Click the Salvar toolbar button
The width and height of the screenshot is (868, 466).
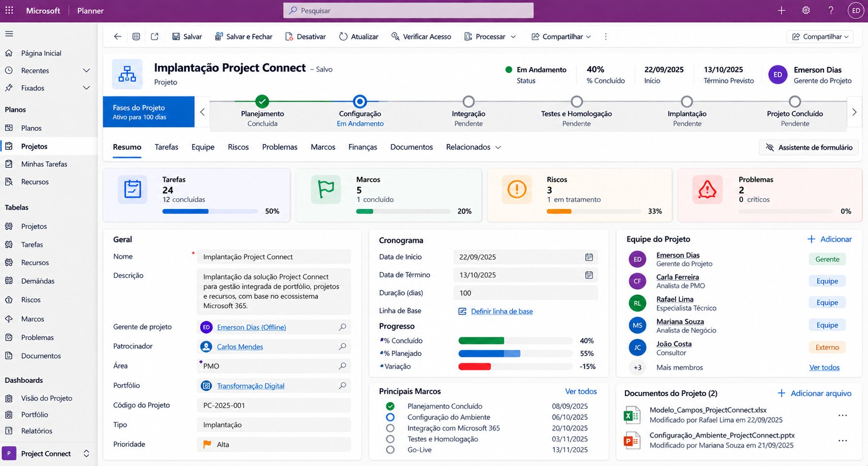[187, 37]
